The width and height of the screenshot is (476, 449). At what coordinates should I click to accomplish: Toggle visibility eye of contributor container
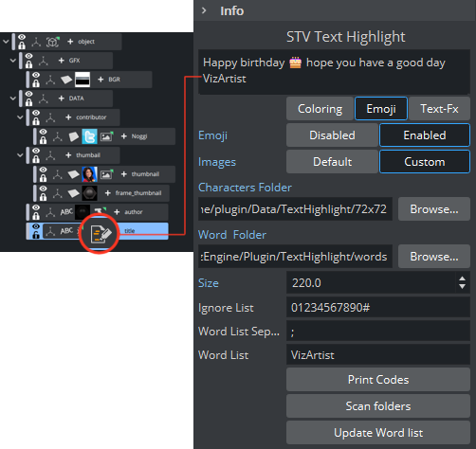pos(36,113)
